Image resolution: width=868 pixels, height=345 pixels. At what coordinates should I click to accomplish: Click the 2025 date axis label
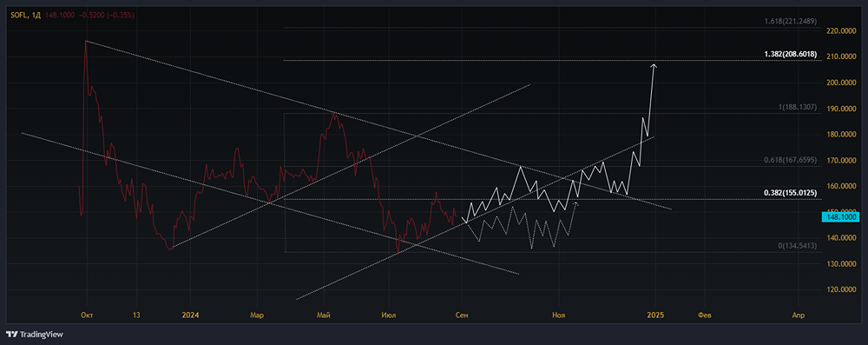655,315
